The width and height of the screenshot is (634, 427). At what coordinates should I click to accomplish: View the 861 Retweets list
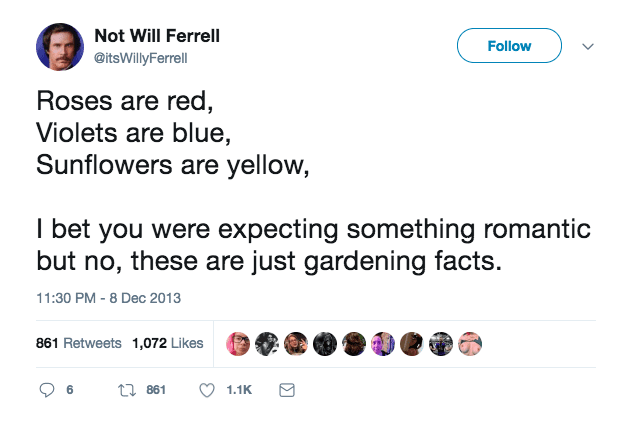79,343
